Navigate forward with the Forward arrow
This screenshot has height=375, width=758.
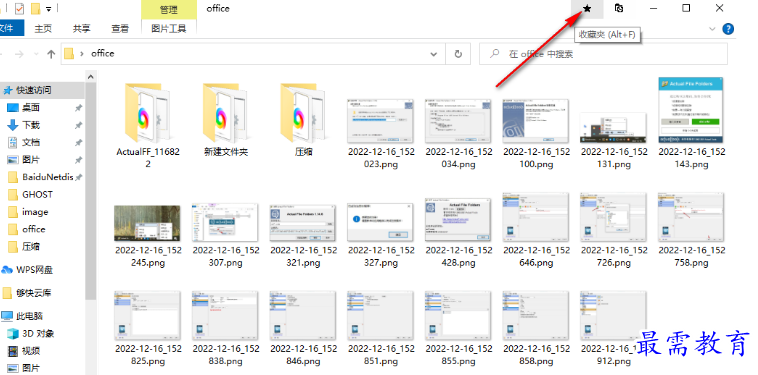[x=19, y=54]
